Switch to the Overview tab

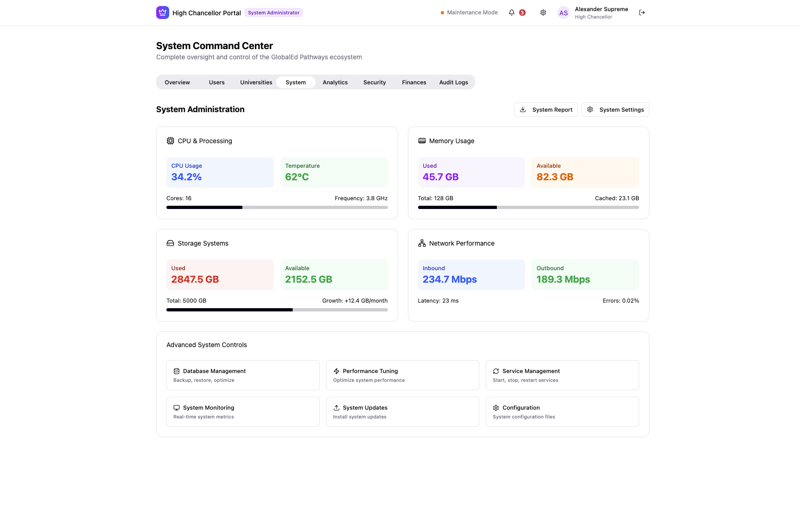[x=177, y=82]
